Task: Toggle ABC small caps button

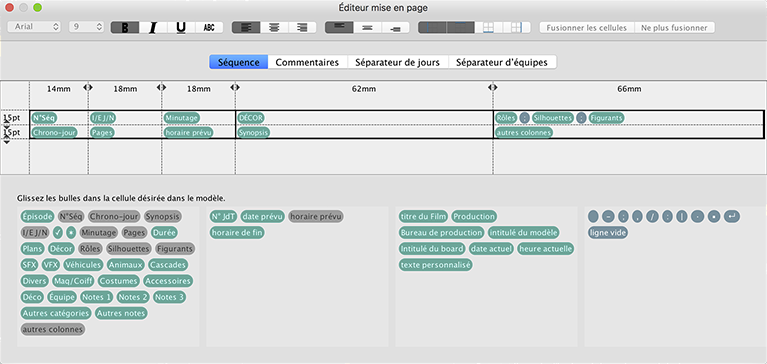Action: pyautogui.click(x=209, y=27)
